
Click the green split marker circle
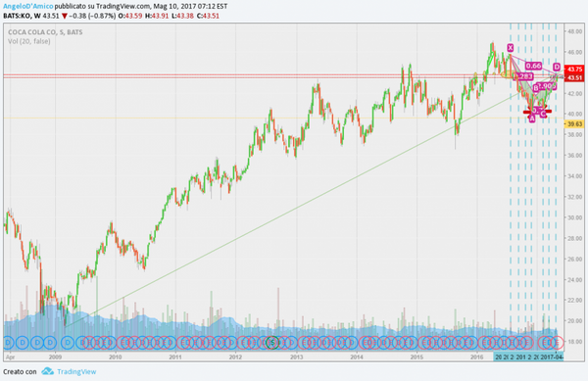point(272,342)
